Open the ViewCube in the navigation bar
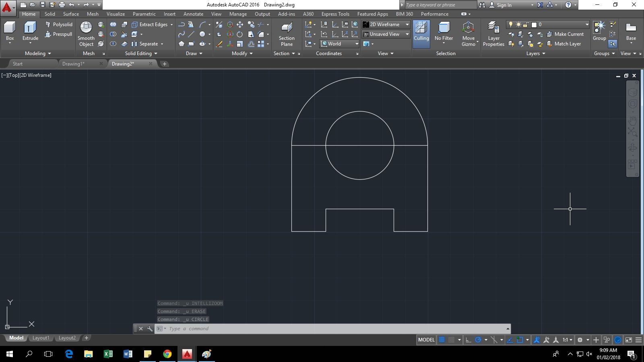Screen dimensions: 644x362 coord(632,93)
